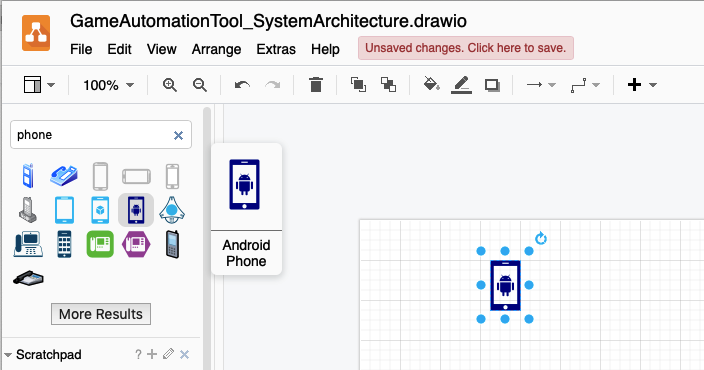Select the light-blue phone with cube shape

(100, 210)
